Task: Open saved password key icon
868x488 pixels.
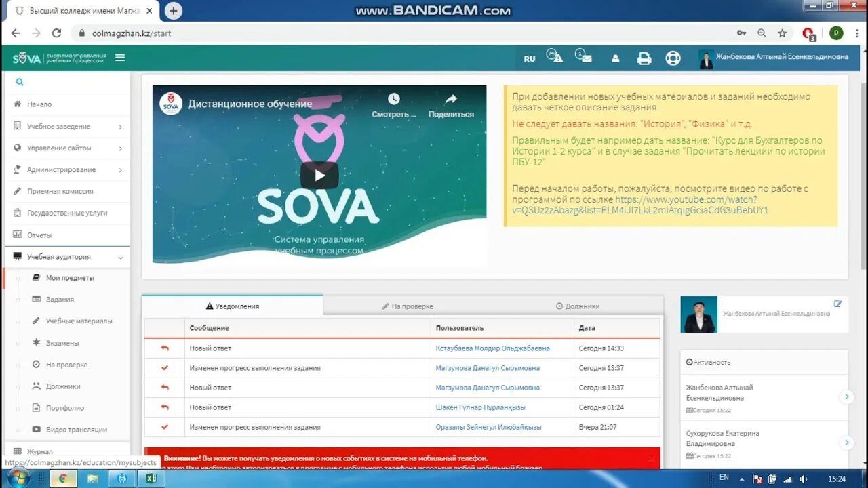Action: pos(741,33)
